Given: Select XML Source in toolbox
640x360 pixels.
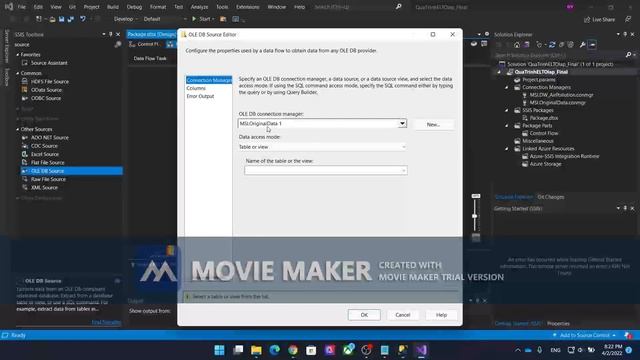Looking at the screenshot, I should (x=44, y=188).
